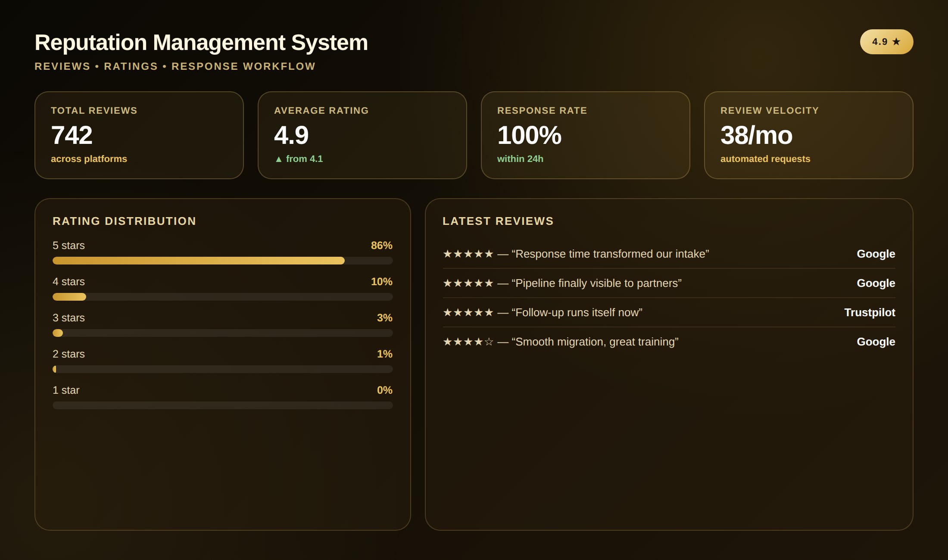
Task: Click stars of 'Follow-up runs itself now' review
Action: point(468,313)
